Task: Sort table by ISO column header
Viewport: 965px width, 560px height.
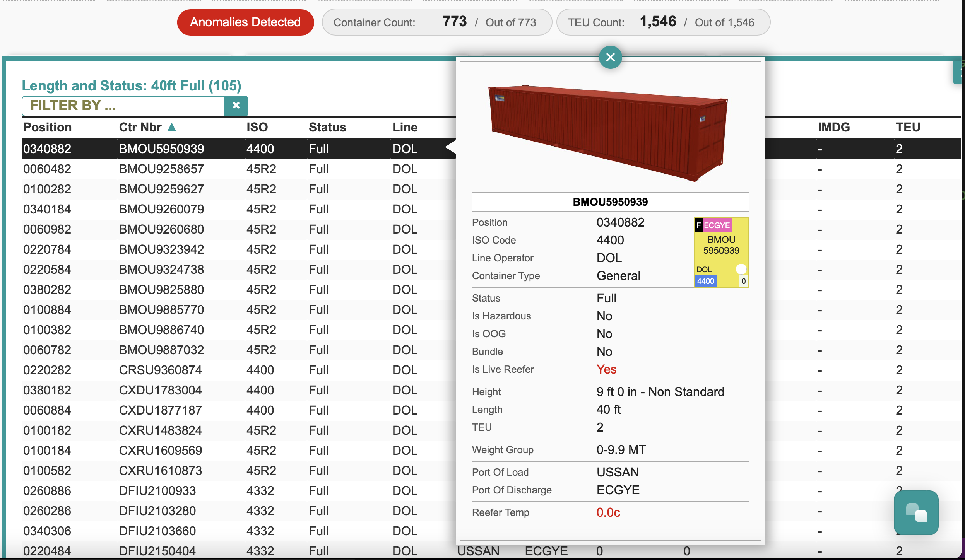Action: [x=257, y=127]
